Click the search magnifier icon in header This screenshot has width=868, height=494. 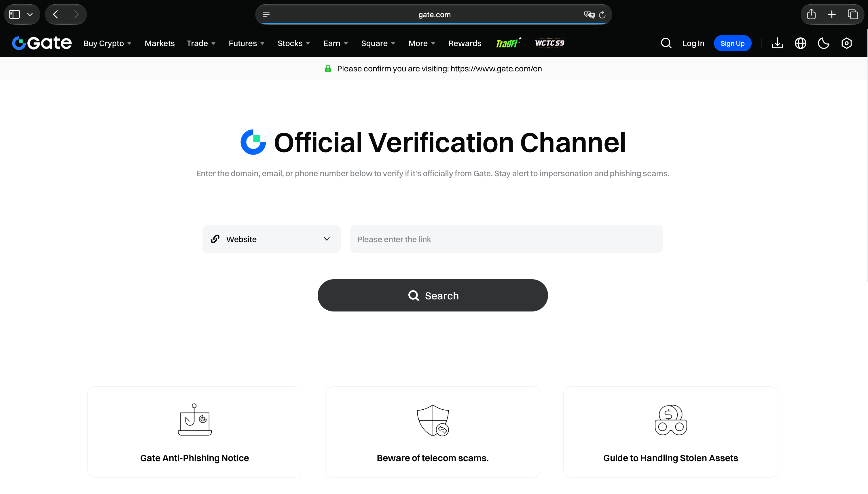[666, 43]
